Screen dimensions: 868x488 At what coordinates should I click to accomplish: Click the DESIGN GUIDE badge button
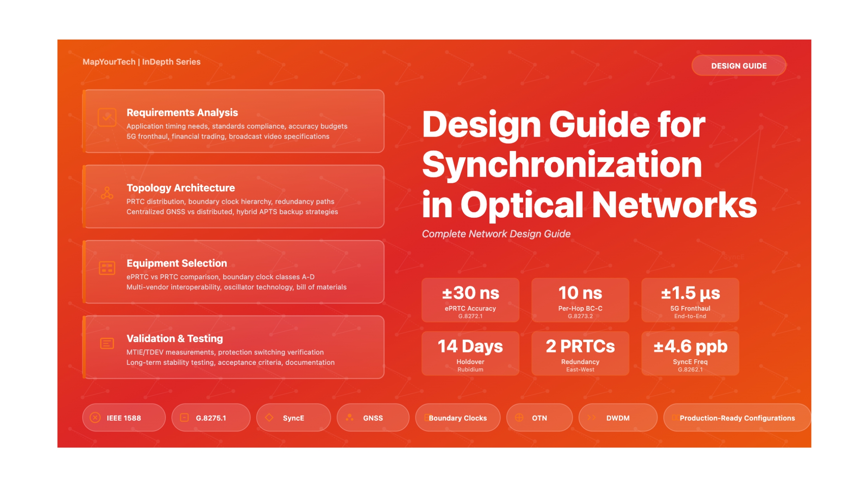(739, 66)
